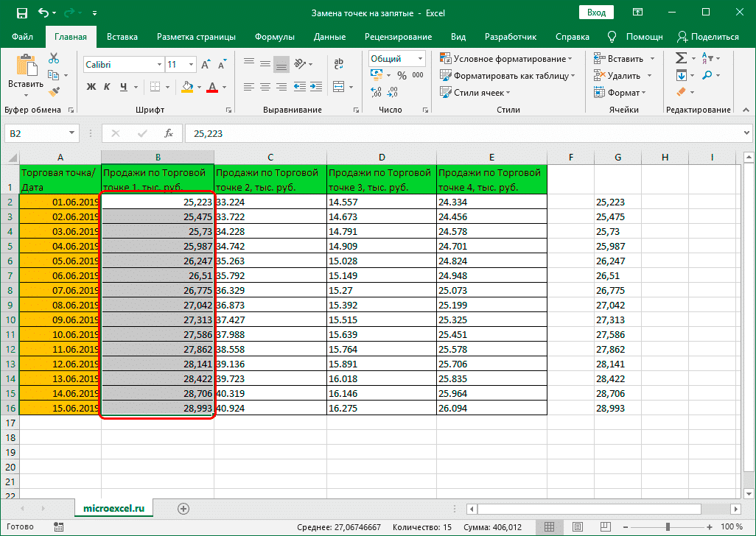Click the percent style icon

(x=401, y=74)
